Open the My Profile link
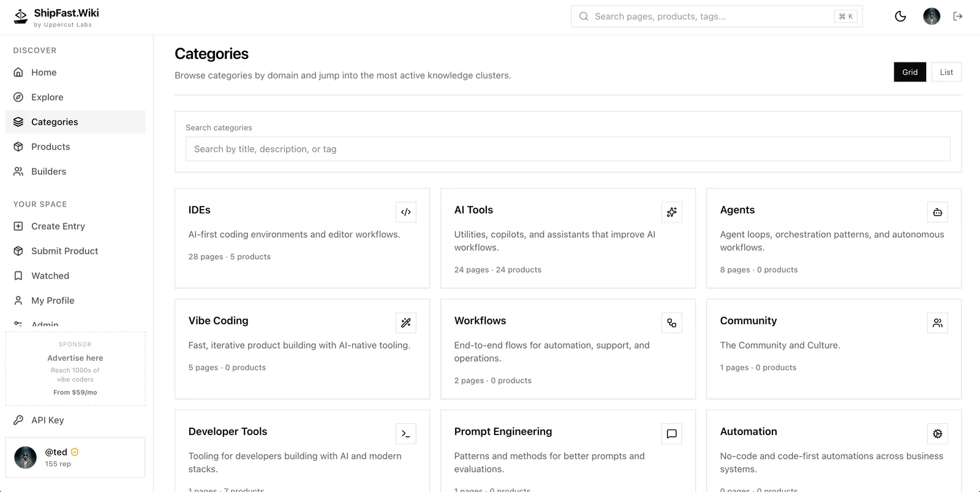This screenshot has height=492, width=980. (75, 300)
